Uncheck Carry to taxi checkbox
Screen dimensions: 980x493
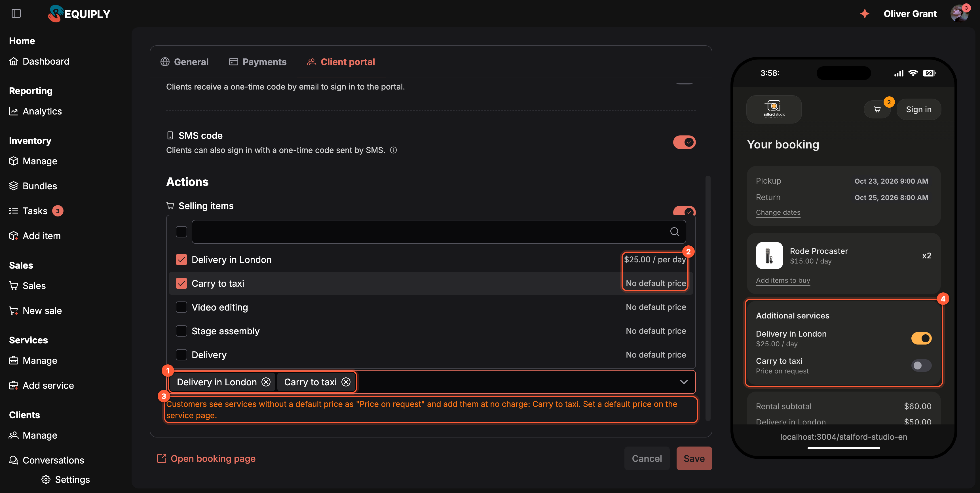click(x=181, y=283)
